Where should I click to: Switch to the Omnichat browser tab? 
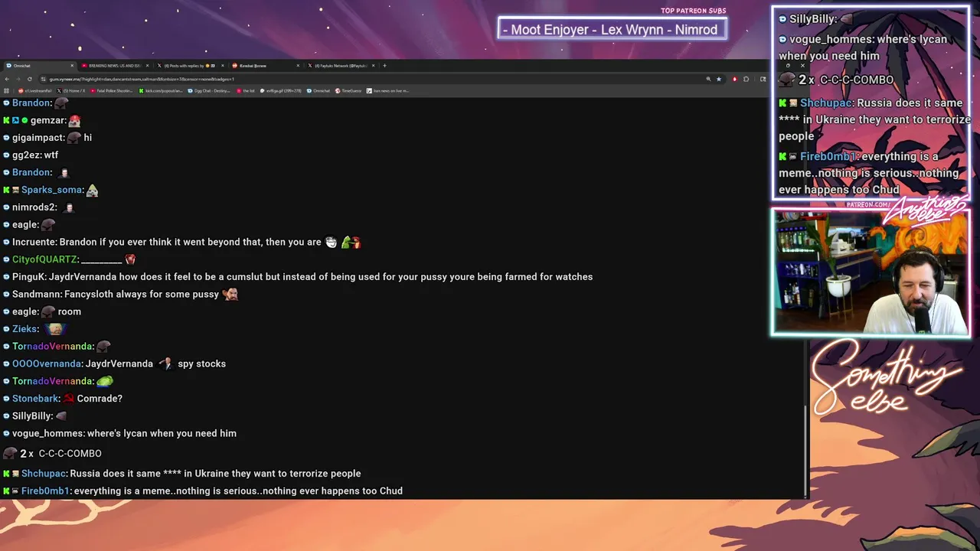(x=38, y=66)
